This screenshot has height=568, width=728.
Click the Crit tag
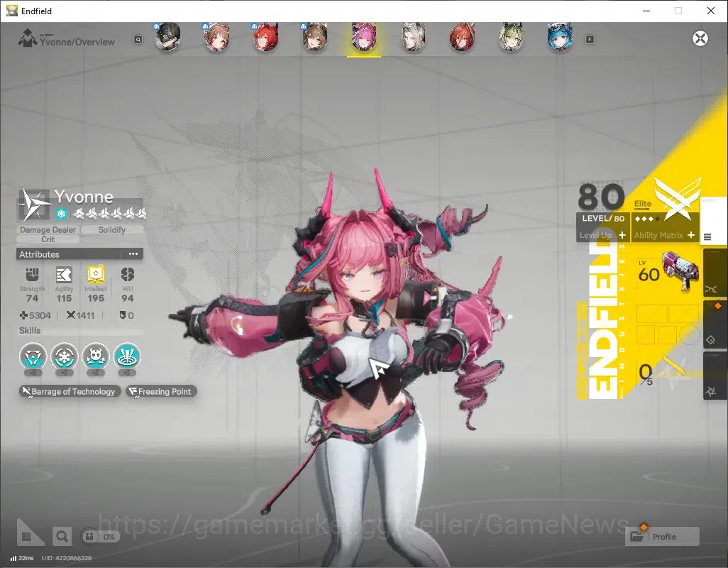pos(48,239)
